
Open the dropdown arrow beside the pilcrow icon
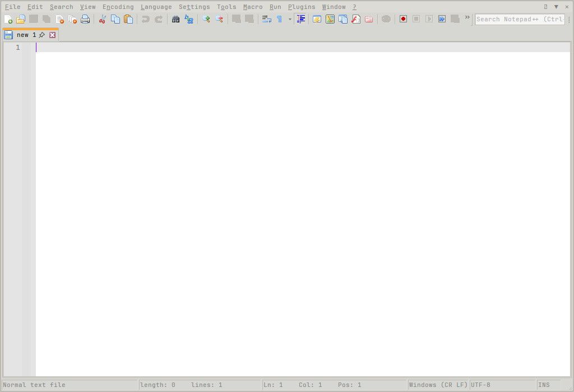click(x=290, y=19)
